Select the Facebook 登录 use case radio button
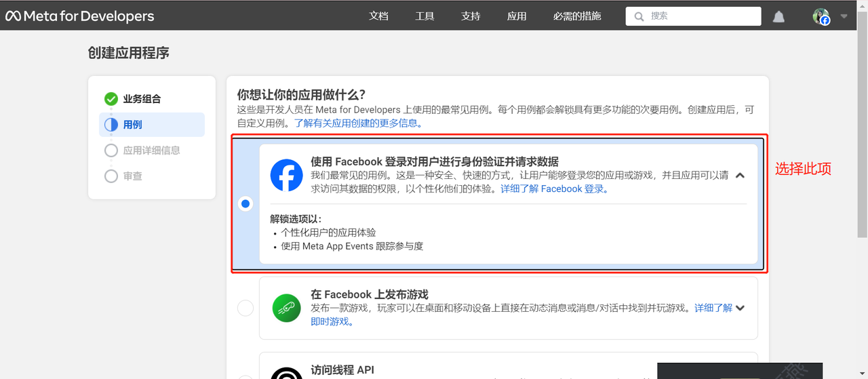This screenshot has width=868, height=379. pyautogui.click(x=245, y=203)
